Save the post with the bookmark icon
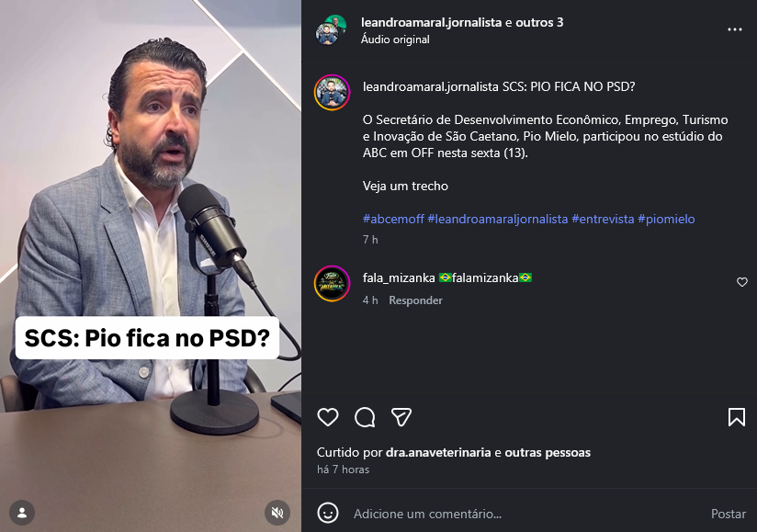Viewport: 757px width, 532px height. pyautogui.click(x=737, y=417)
